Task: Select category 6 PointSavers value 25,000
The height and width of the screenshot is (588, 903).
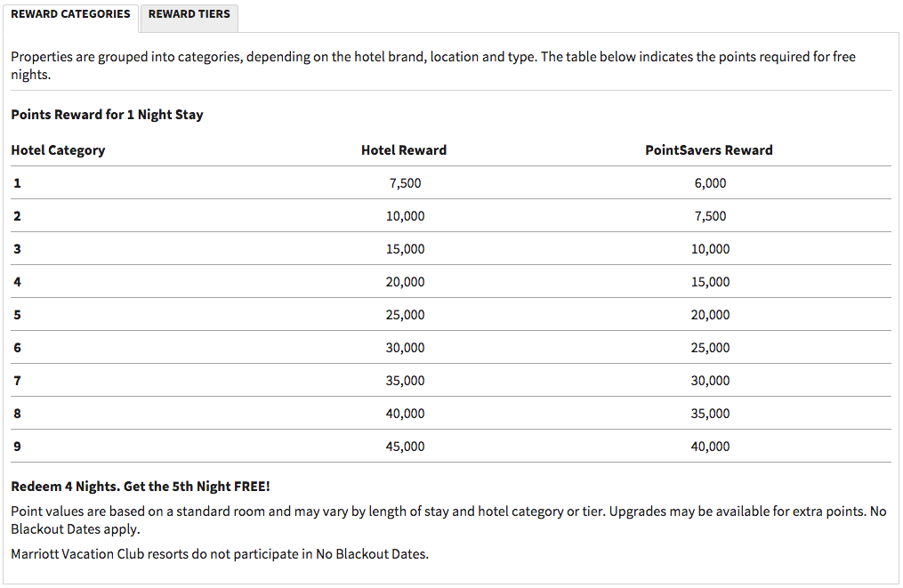Action: point(710,348)
